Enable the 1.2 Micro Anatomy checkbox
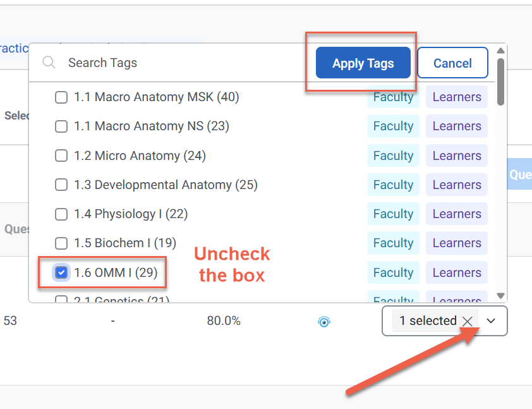The image size is (532, 409). [61, 156]
